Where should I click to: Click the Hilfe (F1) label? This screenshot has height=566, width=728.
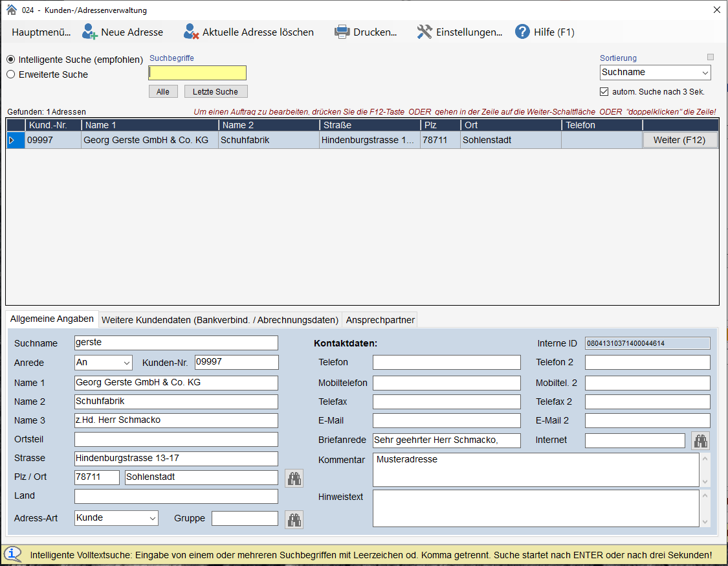coord(554,32)
